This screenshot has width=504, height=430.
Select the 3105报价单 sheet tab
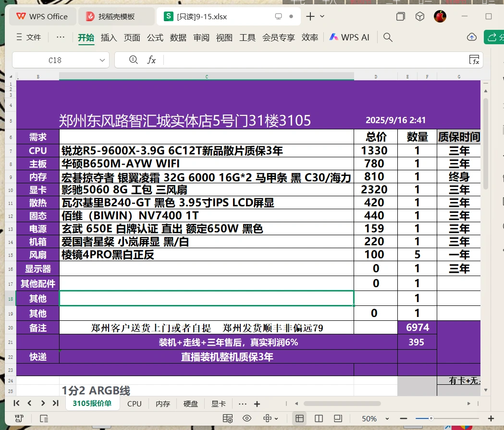pos(92,403)
